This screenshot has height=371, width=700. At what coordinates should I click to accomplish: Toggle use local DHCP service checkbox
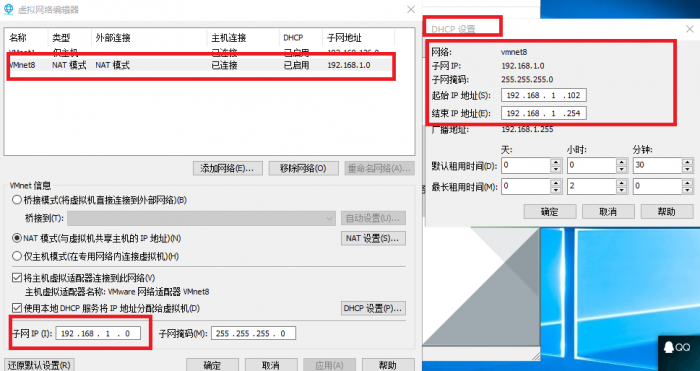pyautogui.click(x=17, y=308)
